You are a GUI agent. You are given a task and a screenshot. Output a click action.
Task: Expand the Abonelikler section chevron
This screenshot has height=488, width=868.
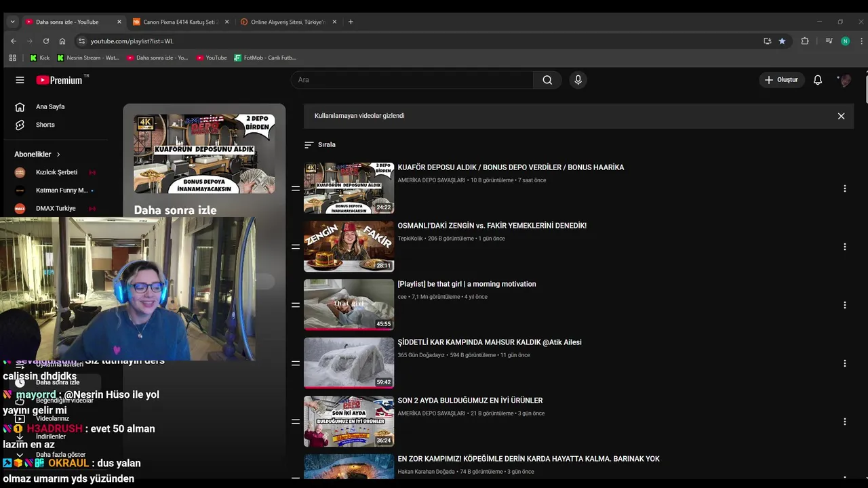[58, 155]
